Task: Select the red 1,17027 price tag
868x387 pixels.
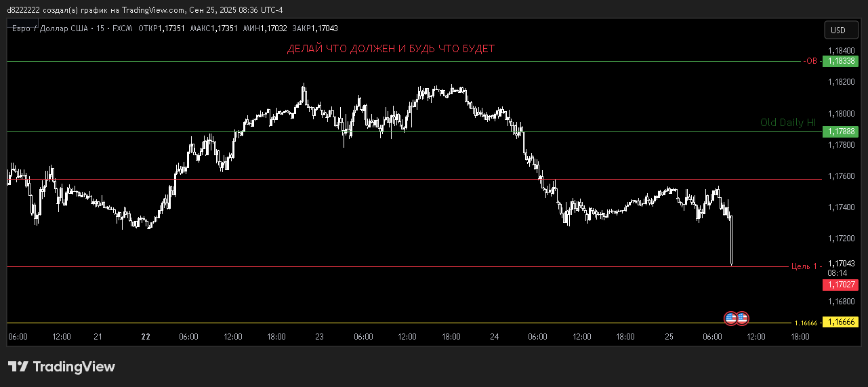Action: coord(840,285)
